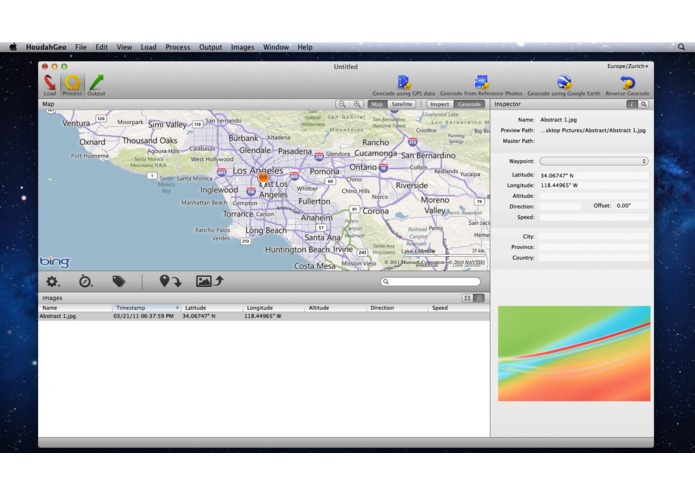Click the Offset field showing 0.00°
This screenshot has width=695, height=494.
(632, 206)
